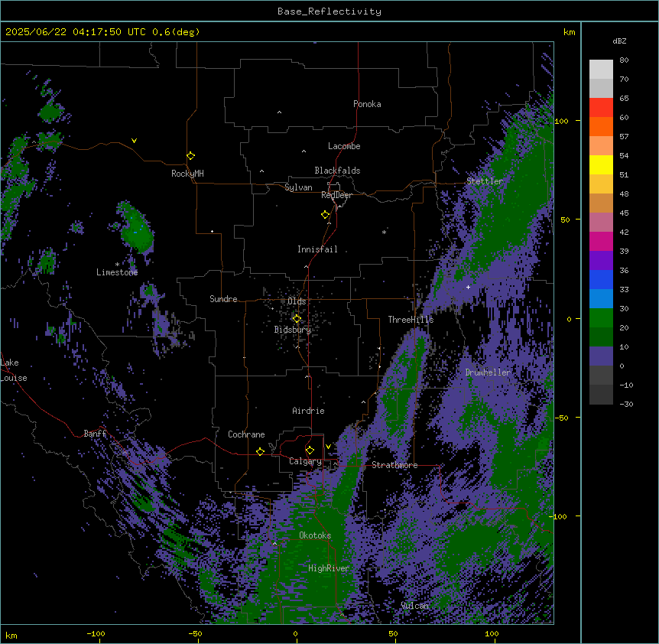Click the HighRiver label
The image size is (659, 644).
[x=329, y=568]
